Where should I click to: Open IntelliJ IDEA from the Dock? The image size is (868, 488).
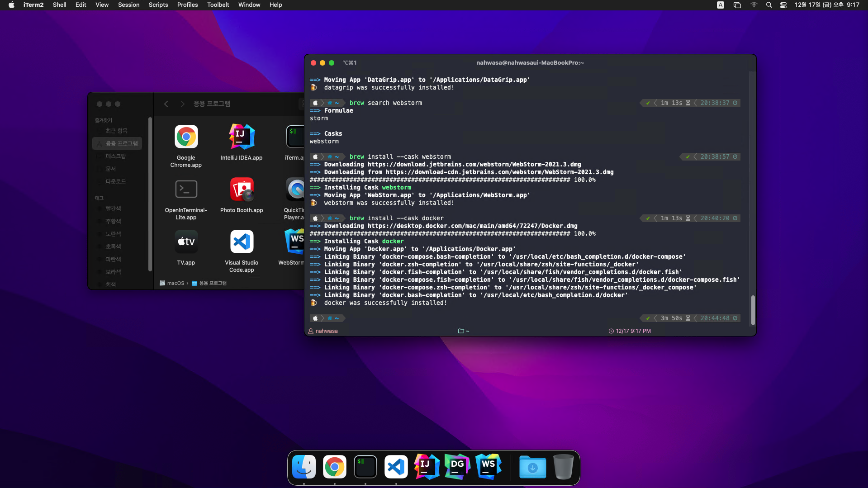tap(427, 467)
